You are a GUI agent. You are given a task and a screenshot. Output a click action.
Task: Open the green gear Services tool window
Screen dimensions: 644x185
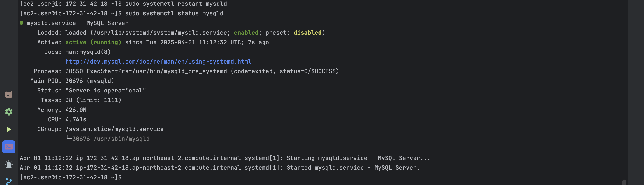pos(9,112)
